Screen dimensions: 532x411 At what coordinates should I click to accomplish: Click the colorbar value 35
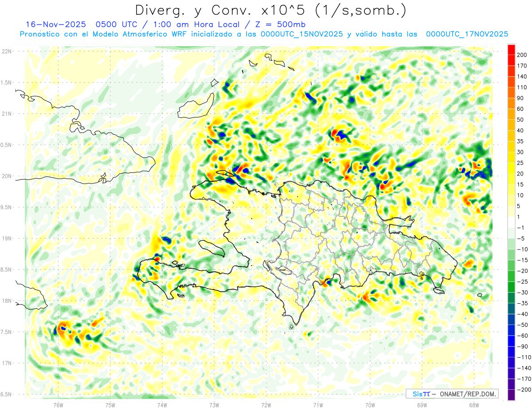point(521,141)
